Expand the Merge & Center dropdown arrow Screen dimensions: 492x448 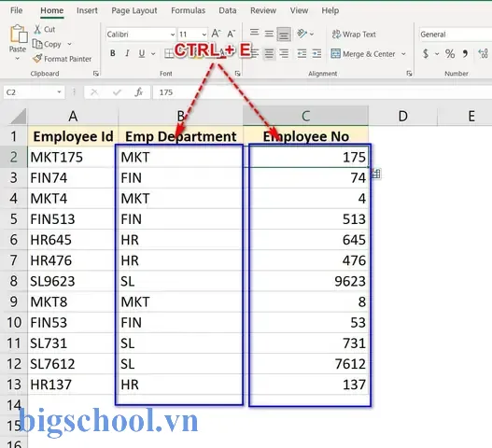coord(403,54)
